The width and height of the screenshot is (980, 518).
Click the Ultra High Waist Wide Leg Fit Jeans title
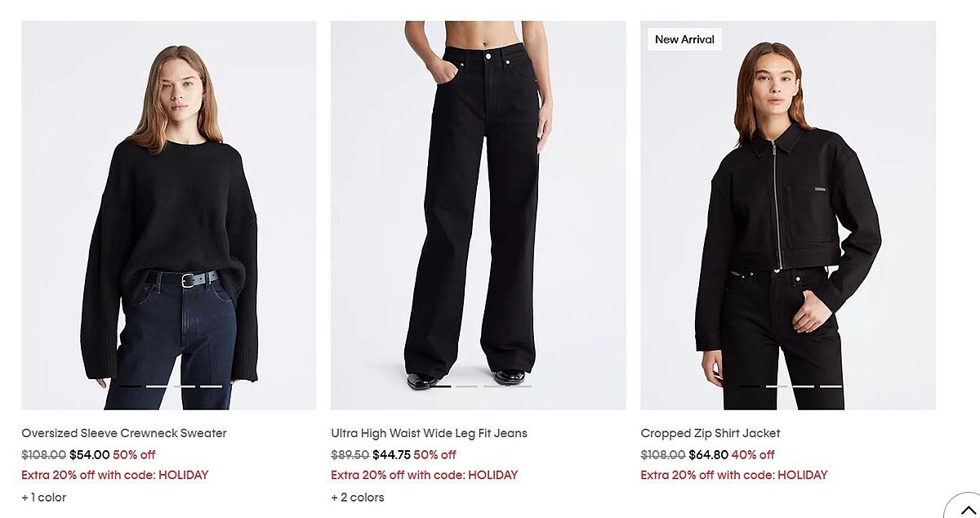[429, 433]
